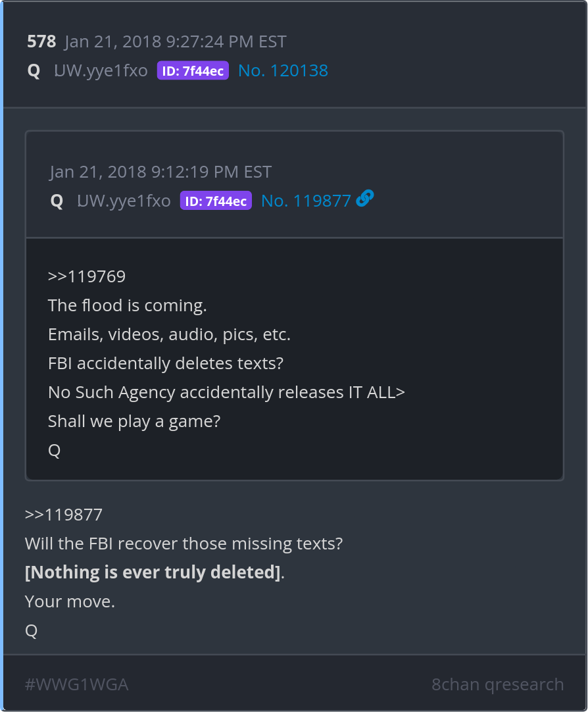
Task: Click timestamp Jan 21, 2018 9:27:24 PM EST
Action: (x=175, y=41)
